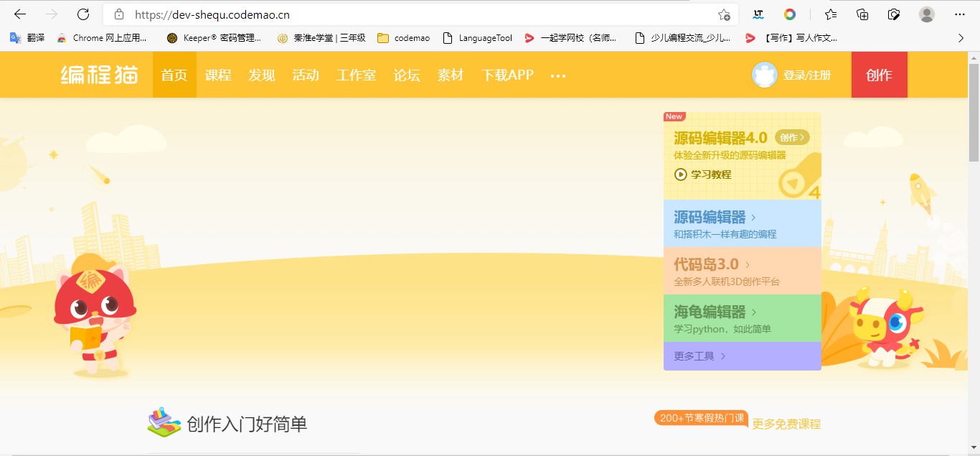The image size is (980, 456).
Task: Expand the more nav items ellipsis
Action: click(x=558, y=75)
